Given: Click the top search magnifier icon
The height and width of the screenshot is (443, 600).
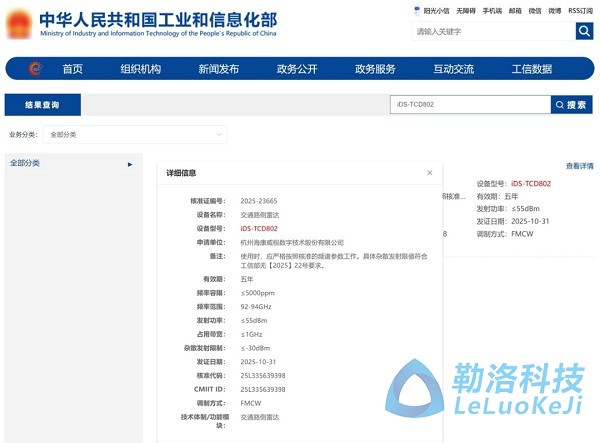Looking at the screenshot, I should pyautogui.click(x=584, y=31).
